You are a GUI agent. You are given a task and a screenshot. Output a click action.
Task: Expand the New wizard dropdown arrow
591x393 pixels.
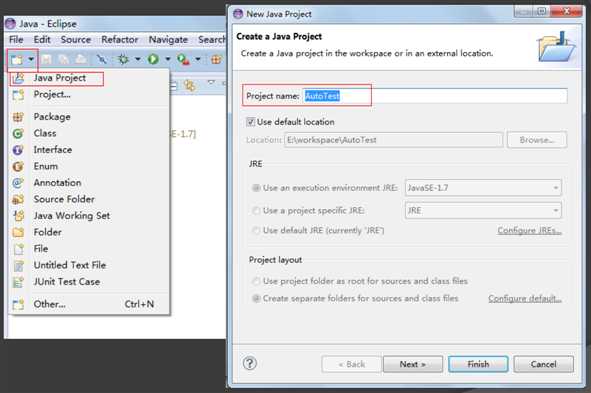tap(31, 59)
